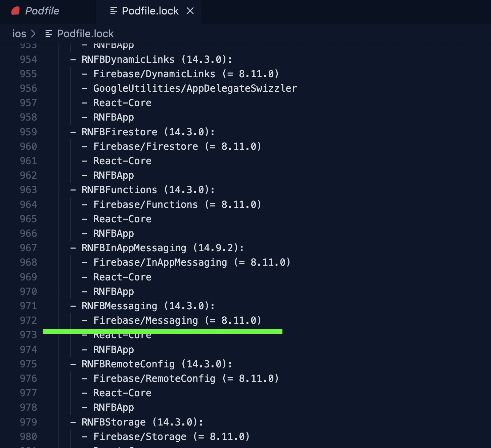Click line number 959 in the gutter
Screen dimensions: 491x448
[28, 132]
